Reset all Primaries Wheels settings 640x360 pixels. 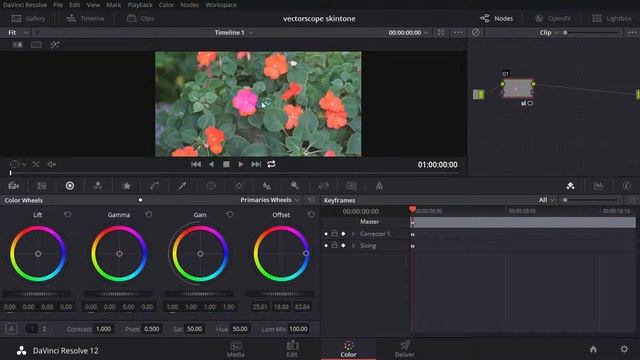tap(311, 200)
